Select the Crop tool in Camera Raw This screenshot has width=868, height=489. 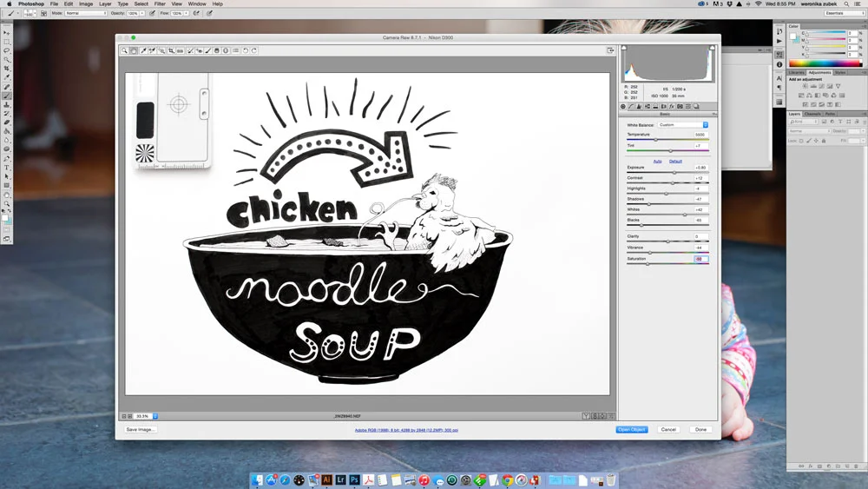pyautogui.click(x=172, y=50)
